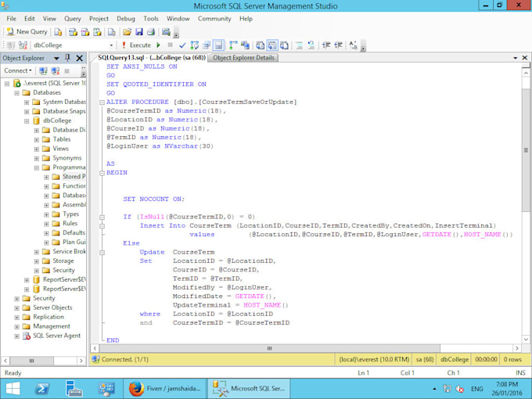The image size is (532, 399).
Task: Collapse the ALTER PROCEDURE code region
Action: (x=101, y=102)
